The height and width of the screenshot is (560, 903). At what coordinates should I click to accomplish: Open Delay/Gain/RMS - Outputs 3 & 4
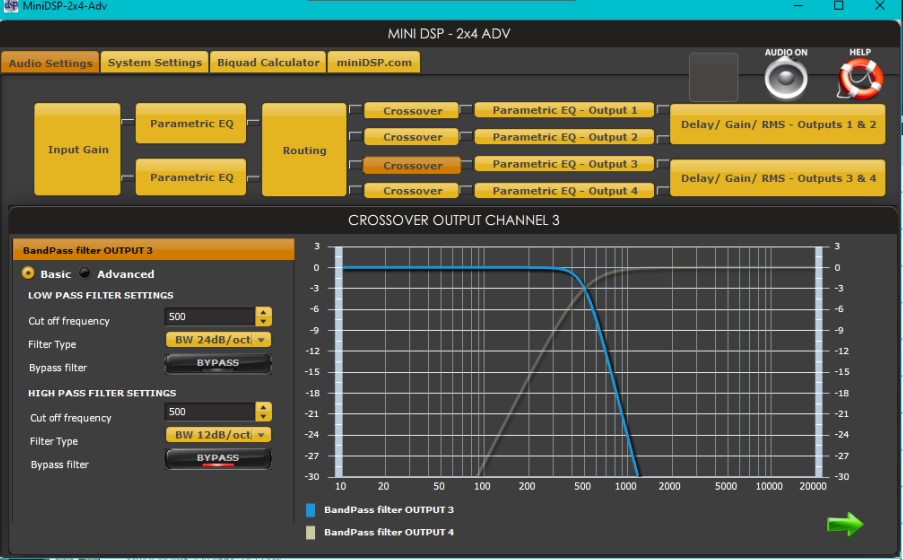click(778, 178)
